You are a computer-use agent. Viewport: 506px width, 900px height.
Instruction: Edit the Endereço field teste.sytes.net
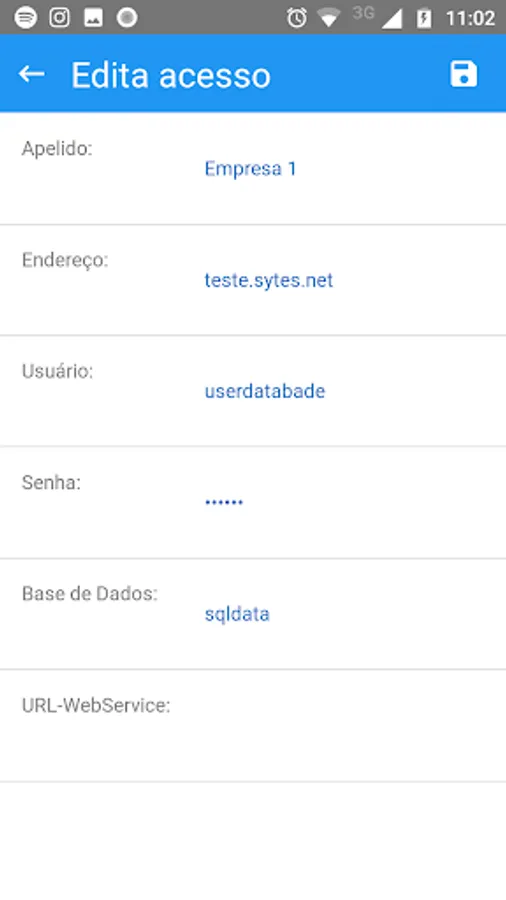click(344, 280)
